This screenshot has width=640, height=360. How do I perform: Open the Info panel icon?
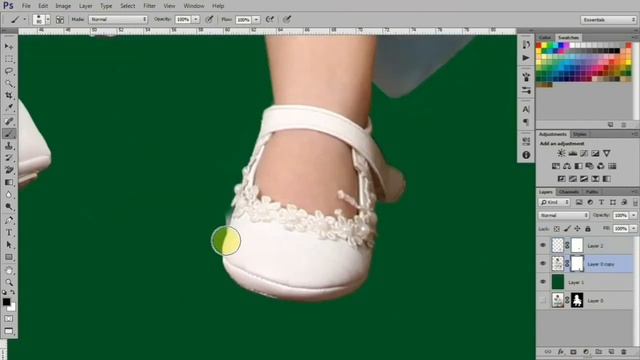pyautogui.click(x=526, y=155)
